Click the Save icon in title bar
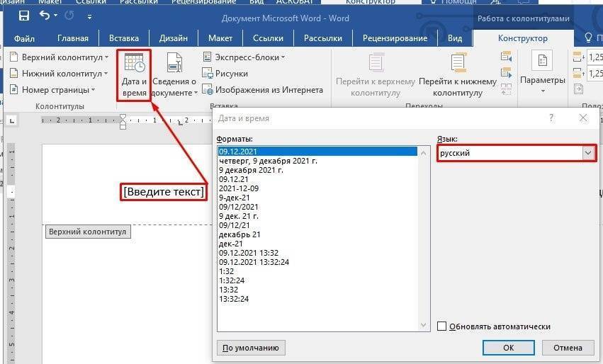This screenshot has width=603, height=364. [24, 15]
